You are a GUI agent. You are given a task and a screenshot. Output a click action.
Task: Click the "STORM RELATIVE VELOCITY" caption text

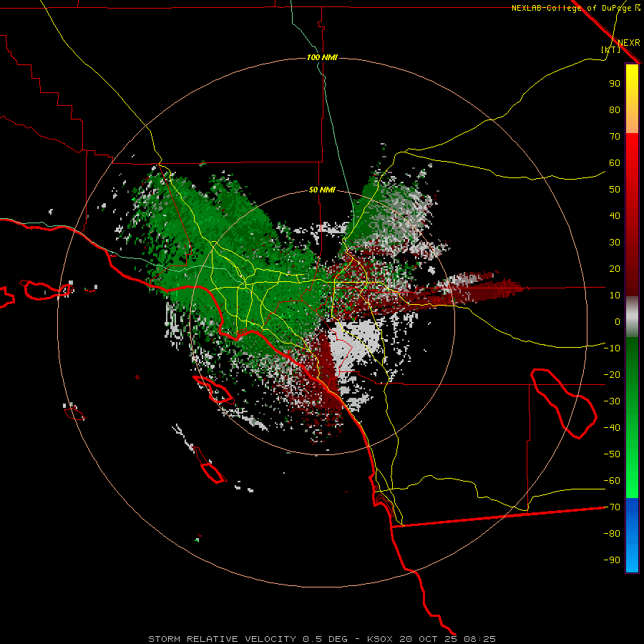[223, 639]
